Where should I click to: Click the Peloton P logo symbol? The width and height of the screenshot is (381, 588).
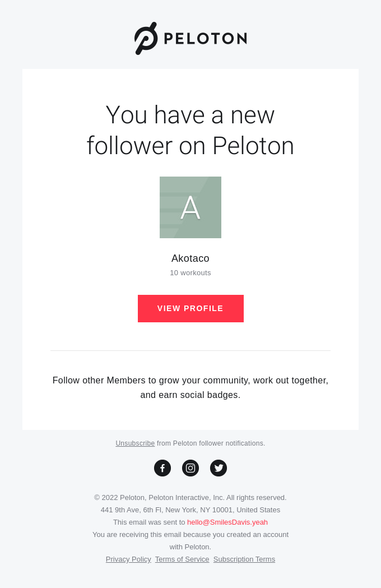tap(146, 38)
